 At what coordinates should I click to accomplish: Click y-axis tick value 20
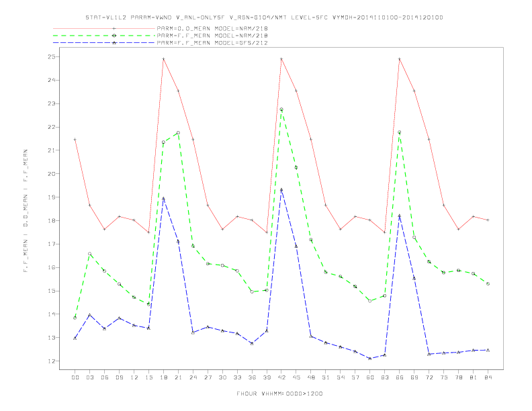coord(52,174)
